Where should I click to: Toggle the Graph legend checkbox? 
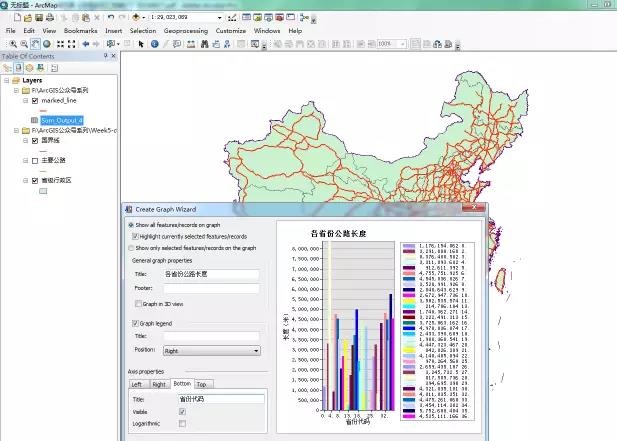coord(135,323)
